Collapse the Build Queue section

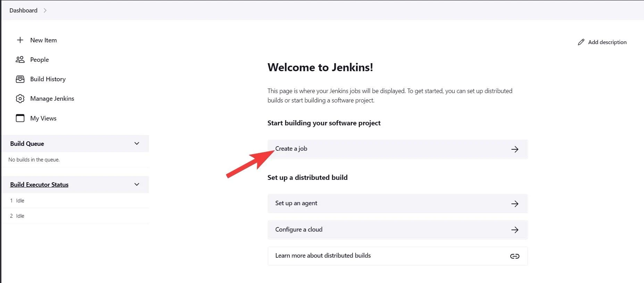[136, 143]
